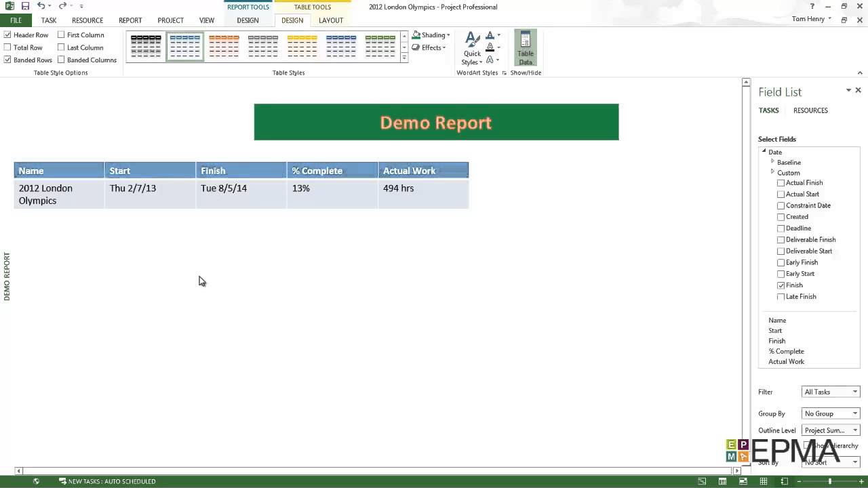Switch Field List to TASKS
This screenshot has width=868, height=488.
point(768,110)
